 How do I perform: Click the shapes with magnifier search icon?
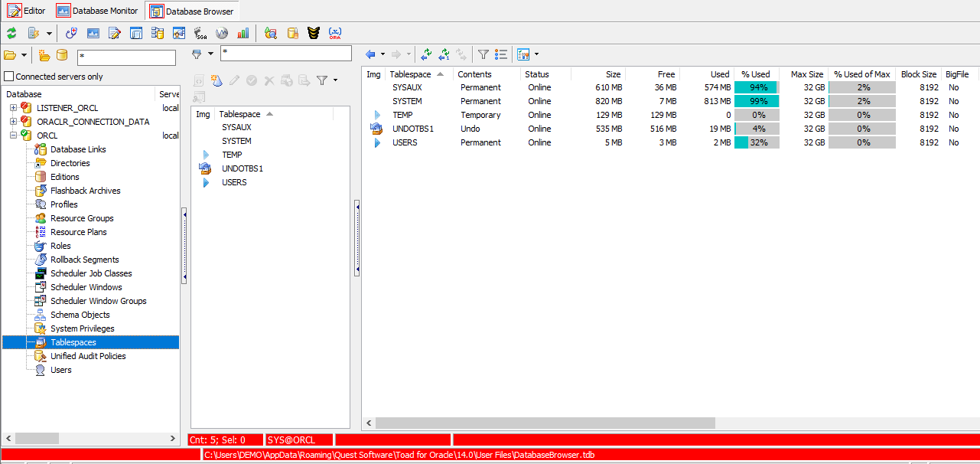coord(271,34)
